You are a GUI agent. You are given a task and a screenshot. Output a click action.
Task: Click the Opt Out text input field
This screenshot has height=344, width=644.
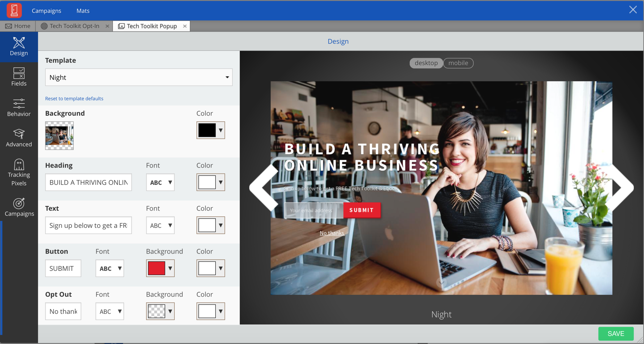tap(63, 311)
